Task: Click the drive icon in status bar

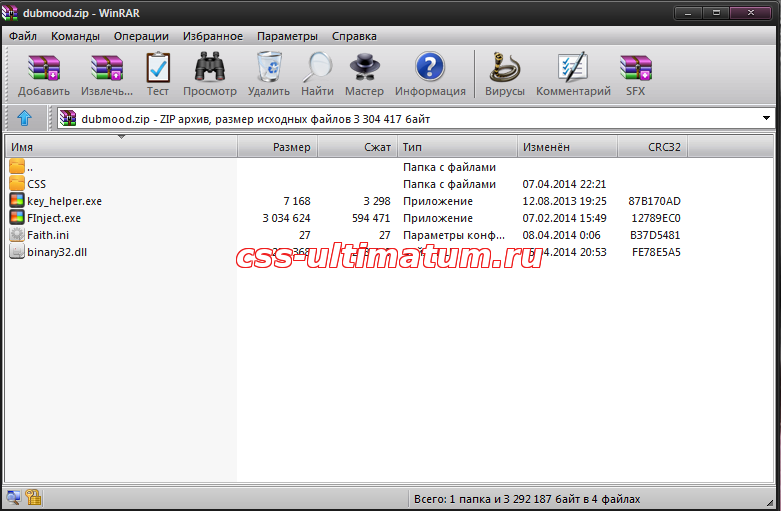Action: click(x=13, y=497)
